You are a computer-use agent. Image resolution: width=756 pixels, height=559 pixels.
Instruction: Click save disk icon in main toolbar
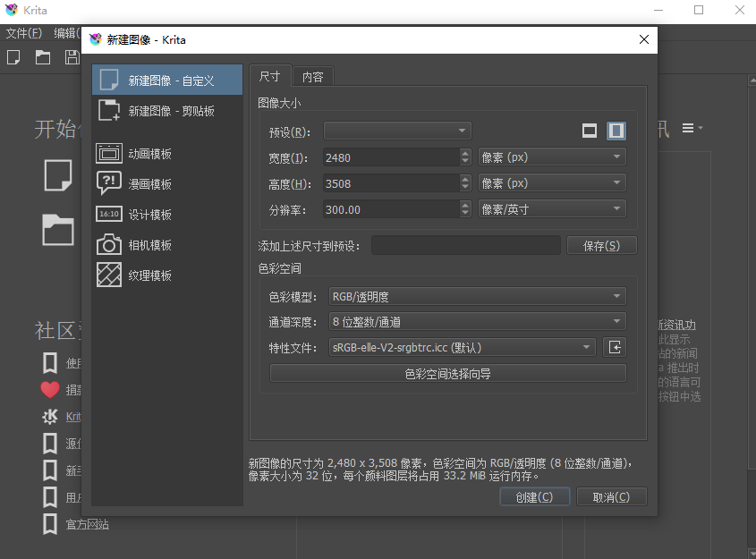[x=72, y=57]
